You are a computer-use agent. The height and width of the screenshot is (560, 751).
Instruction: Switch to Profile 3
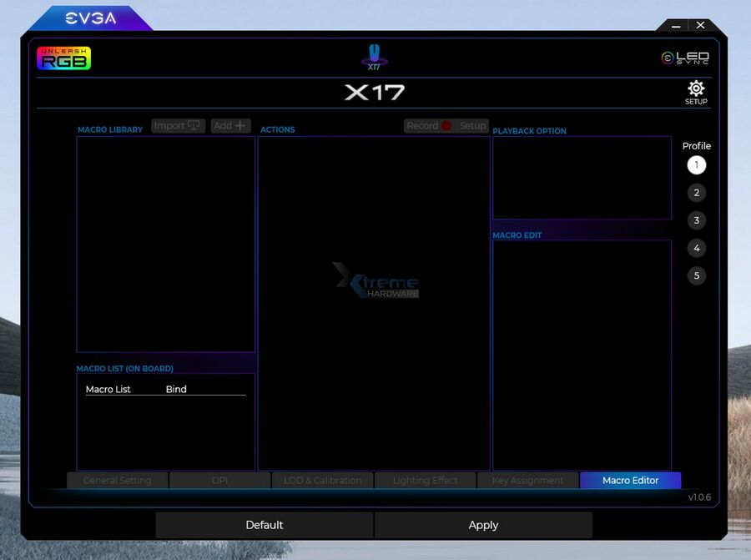point(696,220)
